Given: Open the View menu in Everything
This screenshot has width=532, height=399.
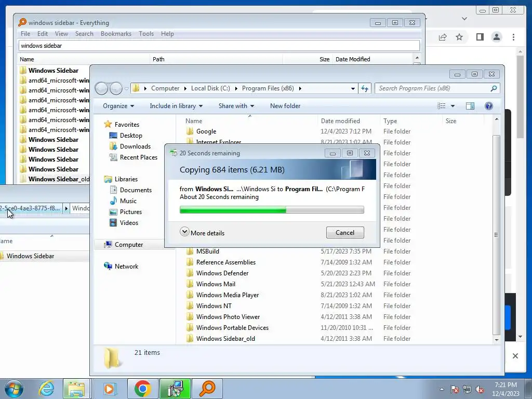Looking at the screenshot, I should pos(61,34).
